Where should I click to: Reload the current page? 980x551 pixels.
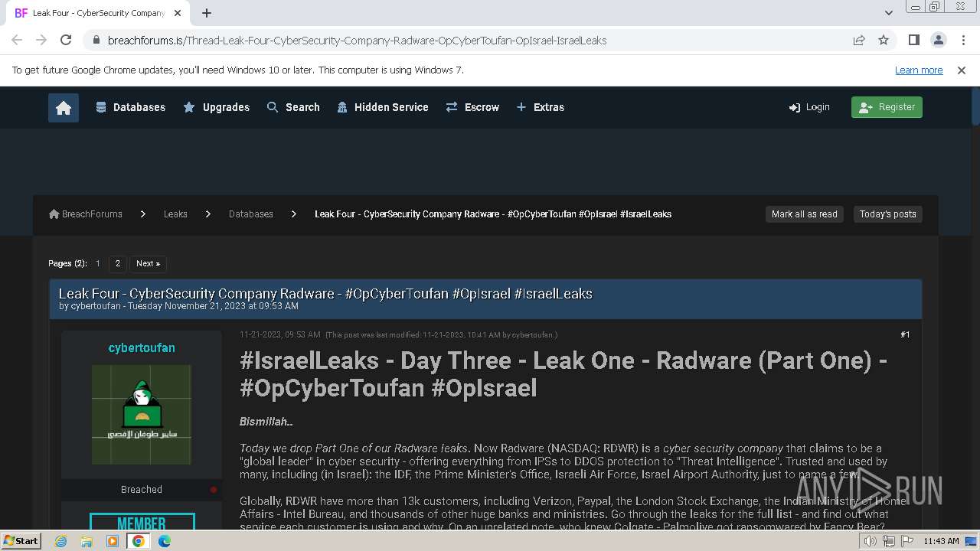tap(66, 41)
